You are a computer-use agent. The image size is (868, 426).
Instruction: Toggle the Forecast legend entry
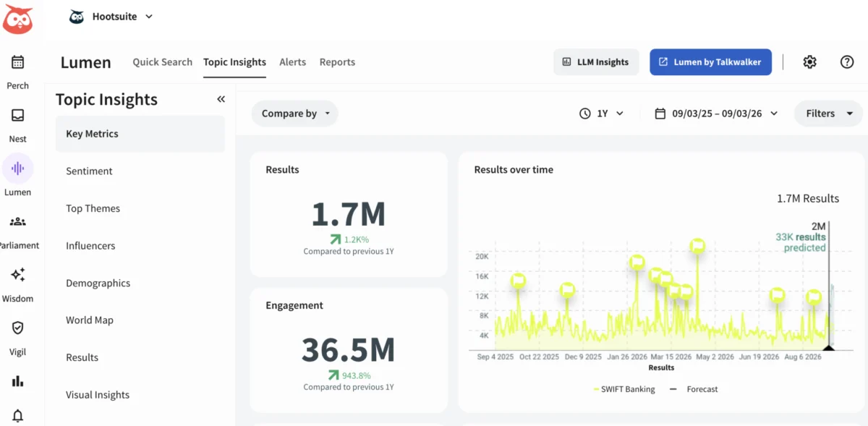(x=693, y=389)
